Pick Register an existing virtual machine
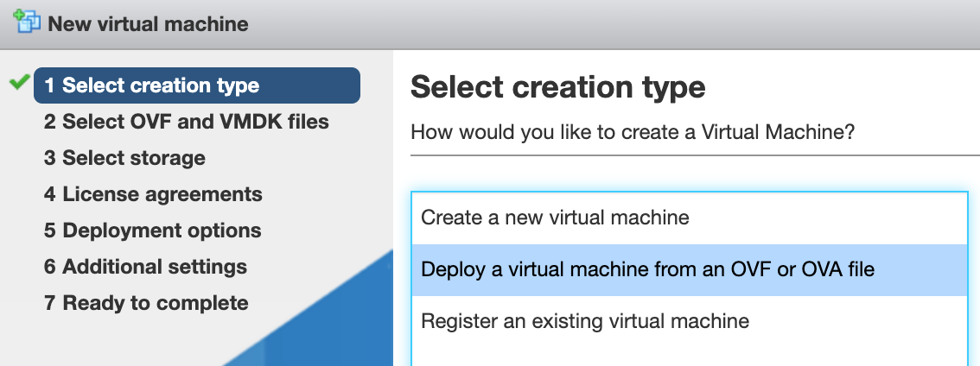This screenshot has height=366, width=980. point(690,321)
